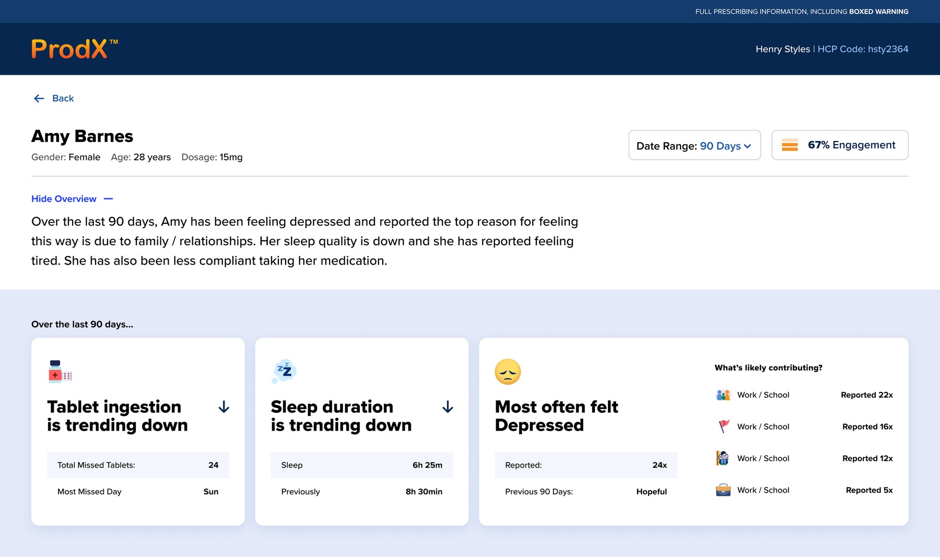Click the student backpack icon beside Reported 12x
940x560 pixels.
(723, 458)
